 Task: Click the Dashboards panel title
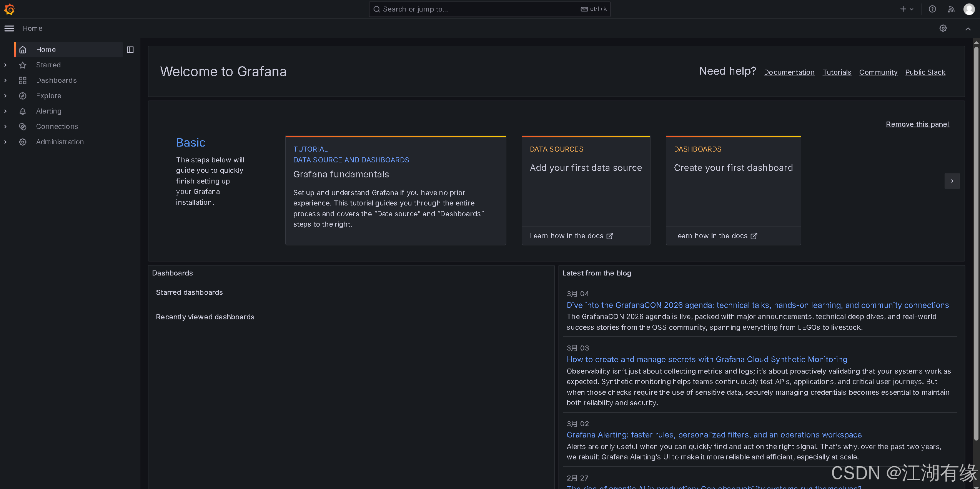point(172,273)
